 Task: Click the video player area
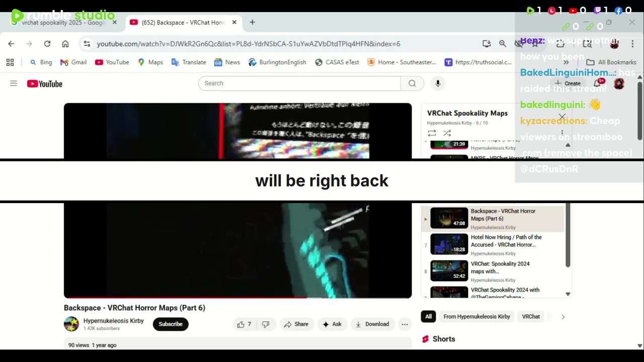(237, 201)
